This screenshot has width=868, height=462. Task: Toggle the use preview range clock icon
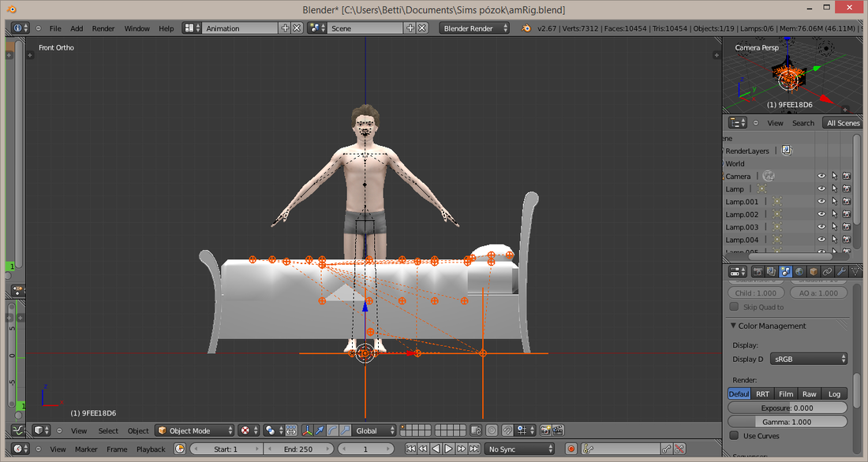(180, 449)
